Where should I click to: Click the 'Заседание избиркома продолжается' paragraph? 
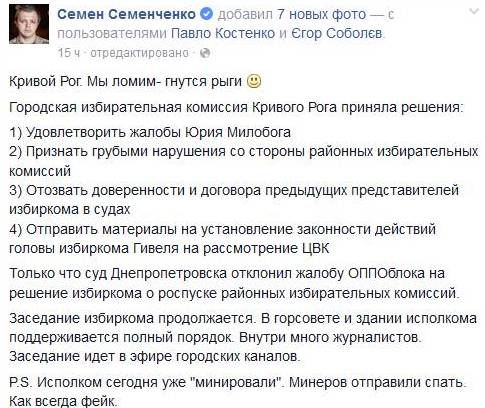coord(243,337)
